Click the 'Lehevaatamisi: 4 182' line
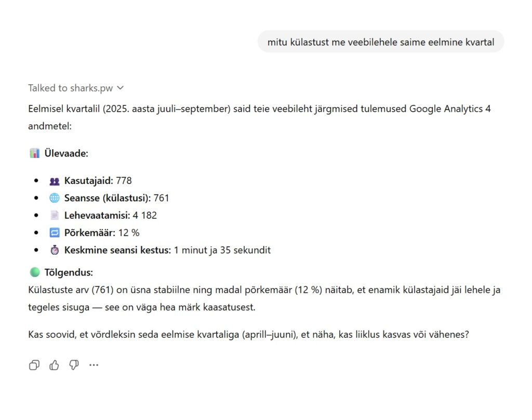The width and height of the screenshot is (532, 420). [x=110, y=215]
